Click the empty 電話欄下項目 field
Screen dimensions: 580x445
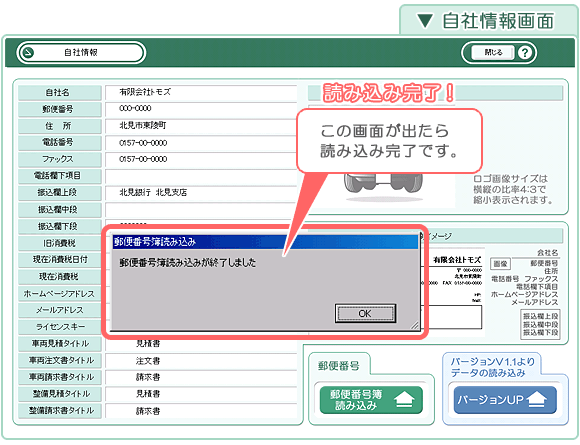[x=201, y=176]
